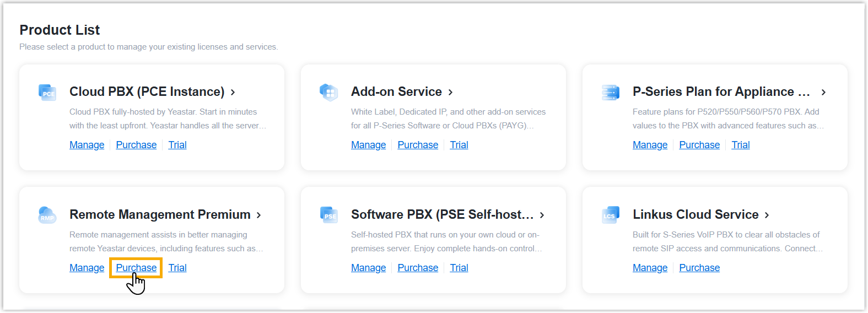Open Manage link under Software PBX
Viewport: 868px width, 313px height.
tap(368, 268)
